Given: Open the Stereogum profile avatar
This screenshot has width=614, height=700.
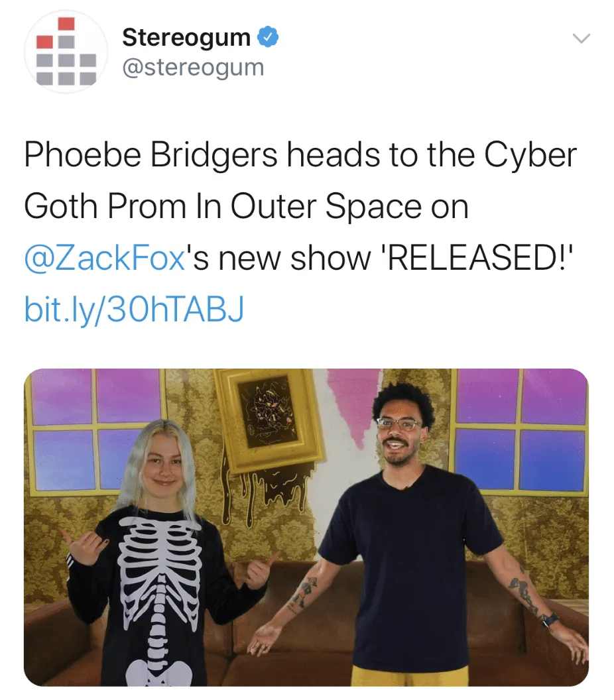Looking at the screenshot, I should [x=66, y=51].
